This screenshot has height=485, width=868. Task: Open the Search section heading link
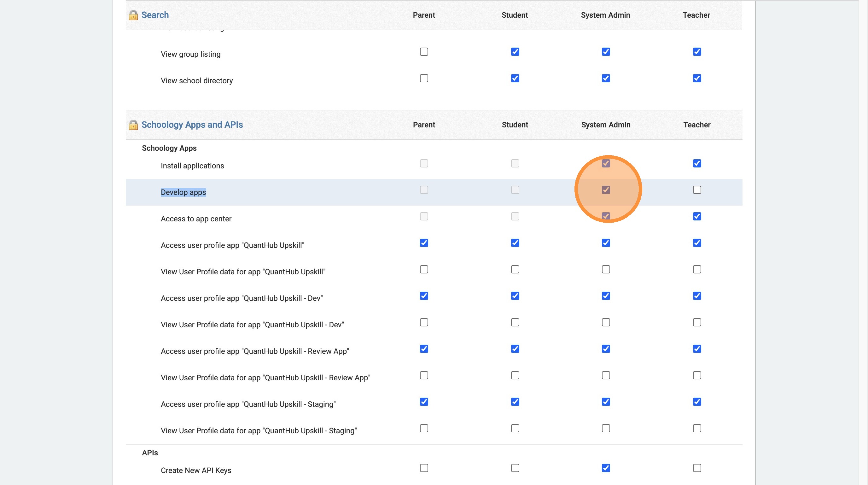155,15
